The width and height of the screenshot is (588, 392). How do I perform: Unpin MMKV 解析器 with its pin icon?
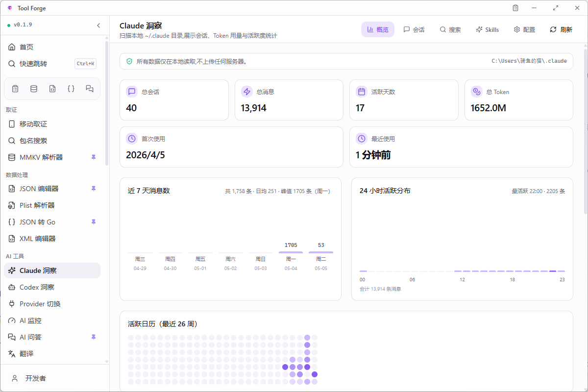point(94,157)
